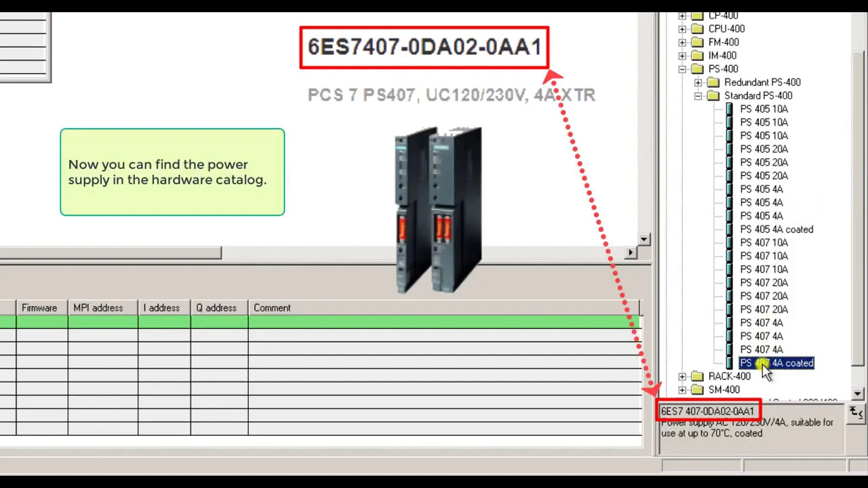Expand the FM-400 tree node
This screenshot has width=868, height=488.
(x=682, y=42)
